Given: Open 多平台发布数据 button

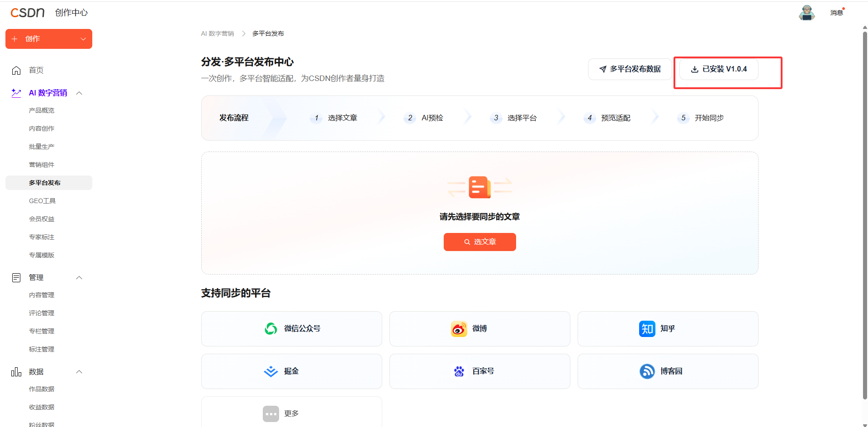Looking at the screenshot, I should pos(630,69).
